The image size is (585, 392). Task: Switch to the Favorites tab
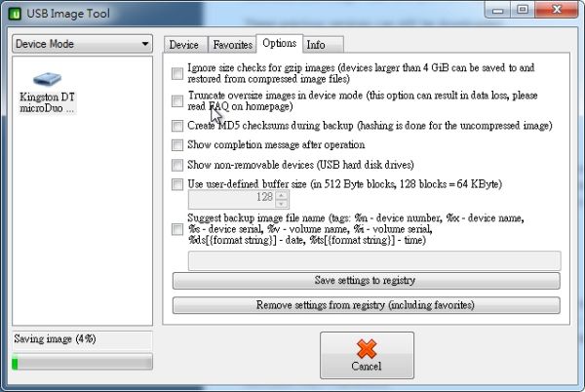pos(232,45)
